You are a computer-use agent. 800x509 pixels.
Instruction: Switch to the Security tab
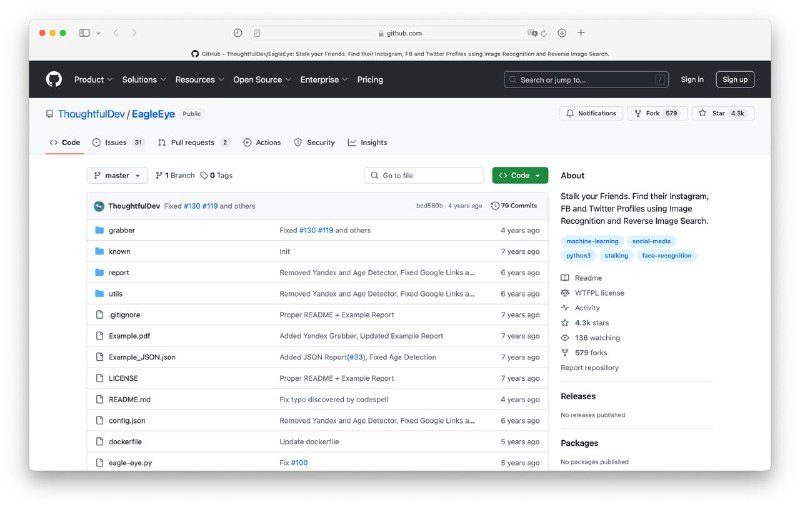pyautogui.click(x=314, y=143)
